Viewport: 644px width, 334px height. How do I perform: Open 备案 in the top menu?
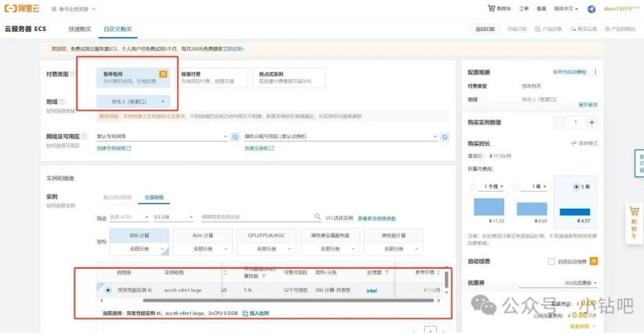[x=541, y=9]
